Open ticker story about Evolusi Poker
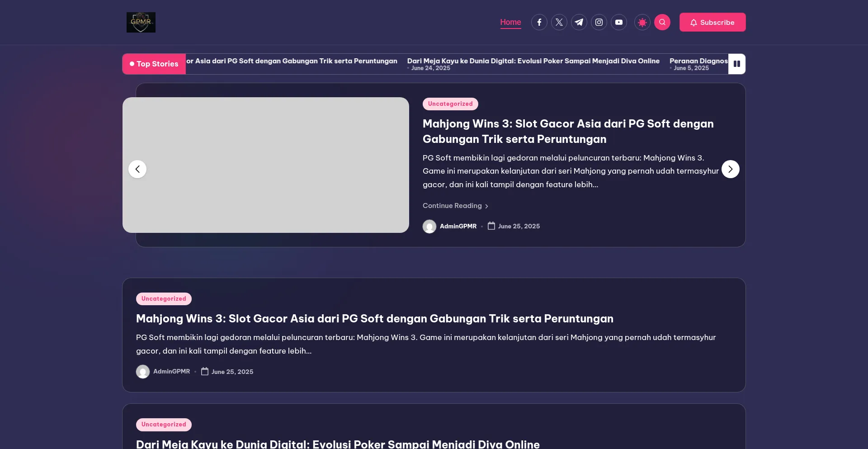The height and width of the screenshot is (449, 868). click(x=533, y=61)
